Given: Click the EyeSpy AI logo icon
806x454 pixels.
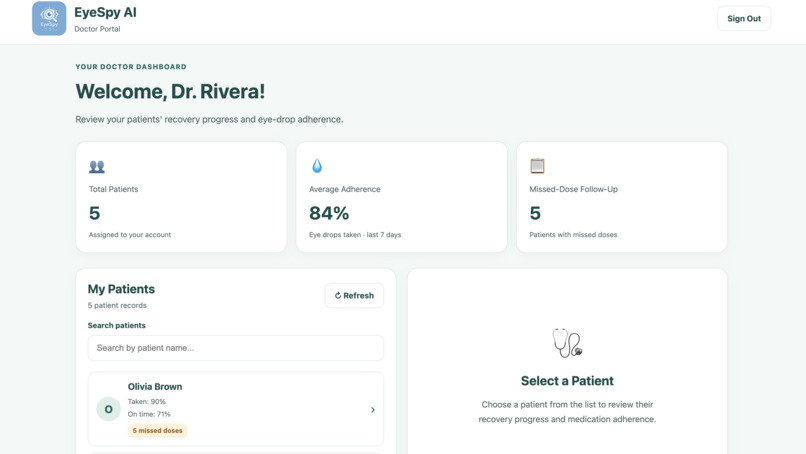Looking at the screenshot, I should (x=49, y=19).
